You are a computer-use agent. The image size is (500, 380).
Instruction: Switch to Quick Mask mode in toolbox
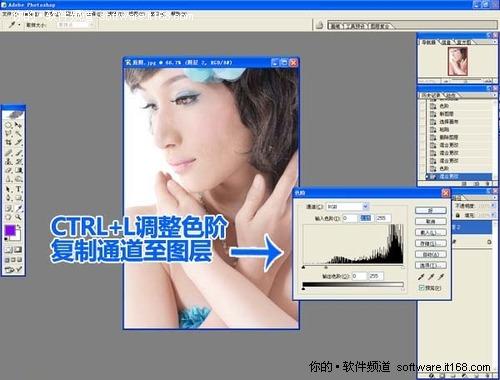pyautogui.click(x=18, y=250)
